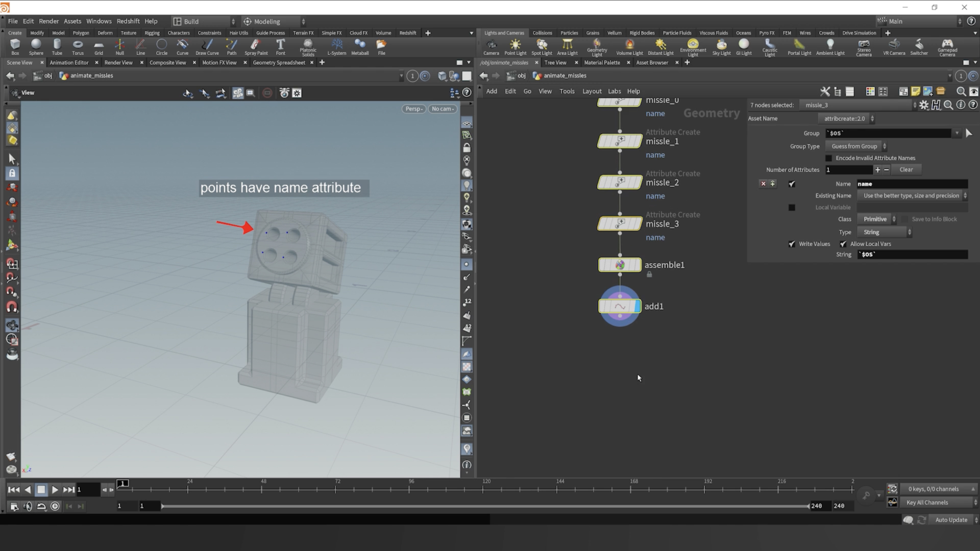980x551 pixels.
Task: Open the No cam camera dropdown
Action: pyautogui.click(x=443, y=109)
